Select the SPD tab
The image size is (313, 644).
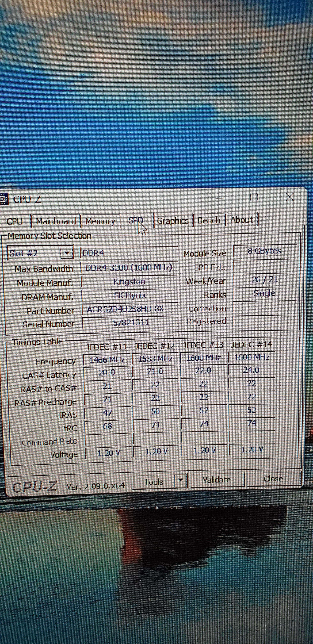coord(135,221)
